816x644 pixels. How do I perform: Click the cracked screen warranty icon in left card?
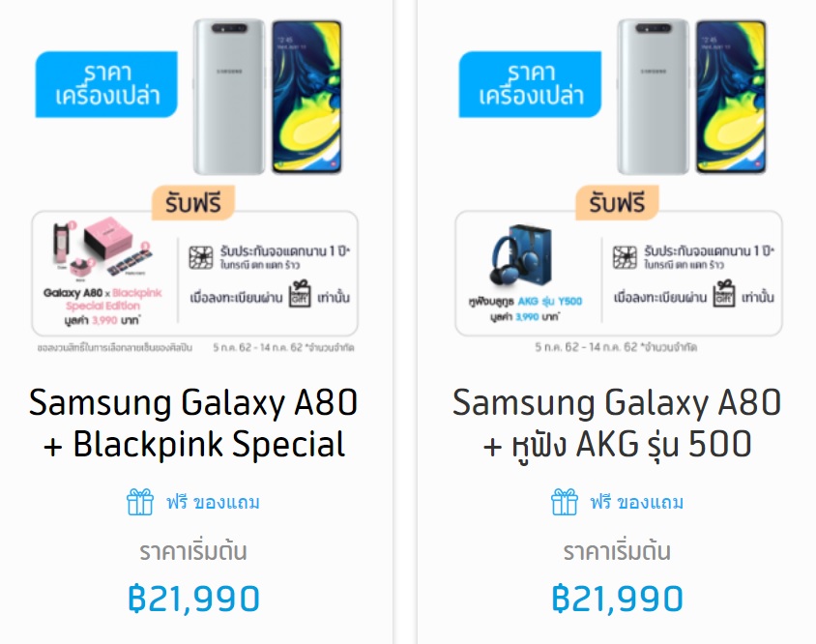(201, 258)
